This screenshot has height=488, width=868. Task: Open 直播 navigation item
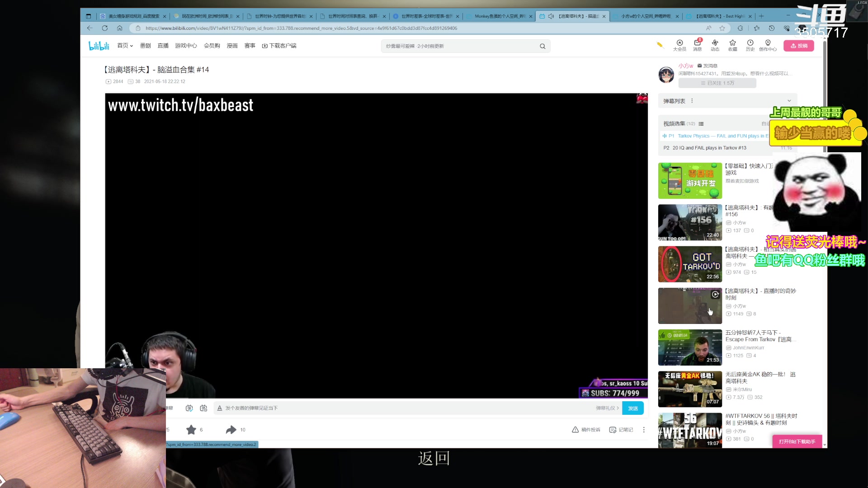tap(163, 46)
